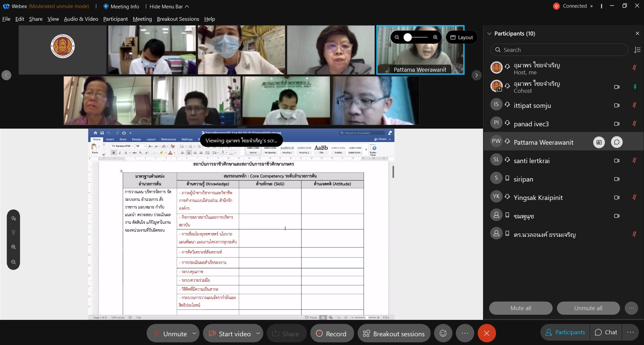Show next video page with right arrow
Screen dimensions: 644x345
tap(476, 75)
